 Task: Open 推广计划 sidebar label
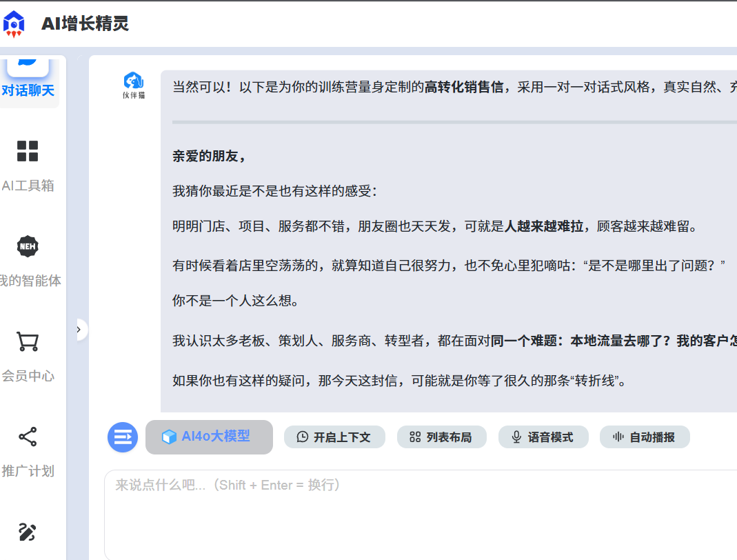point(28,471)
